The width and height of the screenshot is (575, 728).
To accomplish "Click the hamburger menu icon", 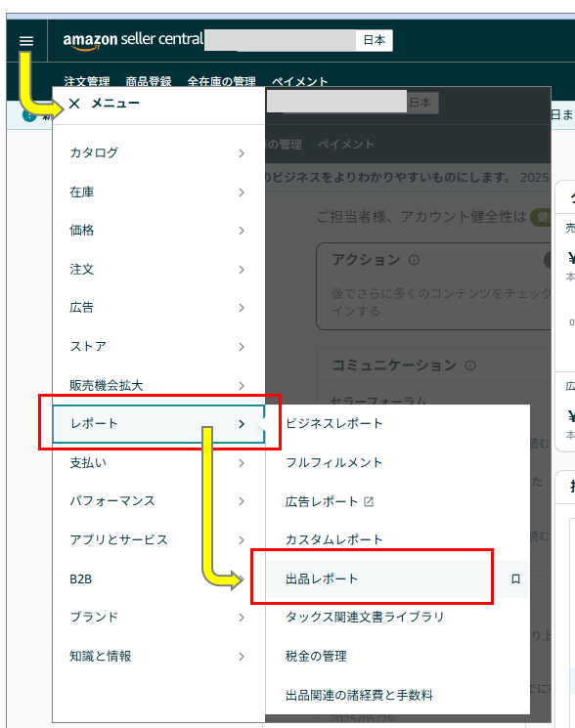I will [x=26, y=41].
